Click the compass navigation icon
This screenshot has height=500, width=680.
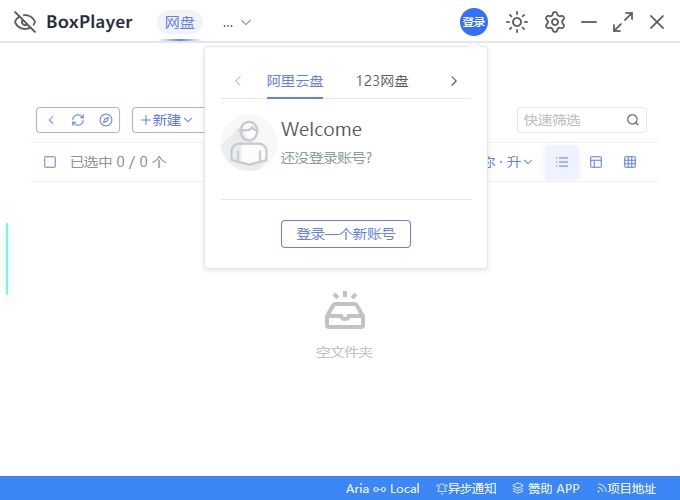[x=106, y=120]
